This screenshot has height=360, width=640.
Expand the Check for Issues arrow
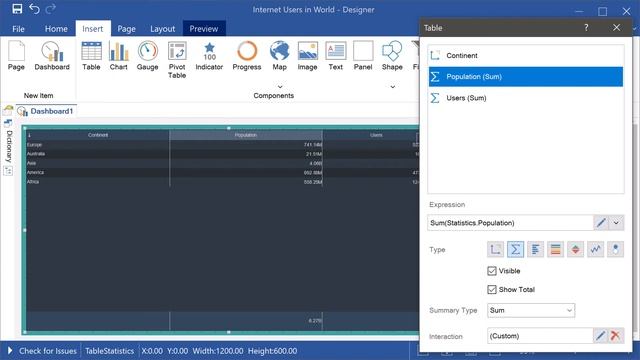pos(10,351)
